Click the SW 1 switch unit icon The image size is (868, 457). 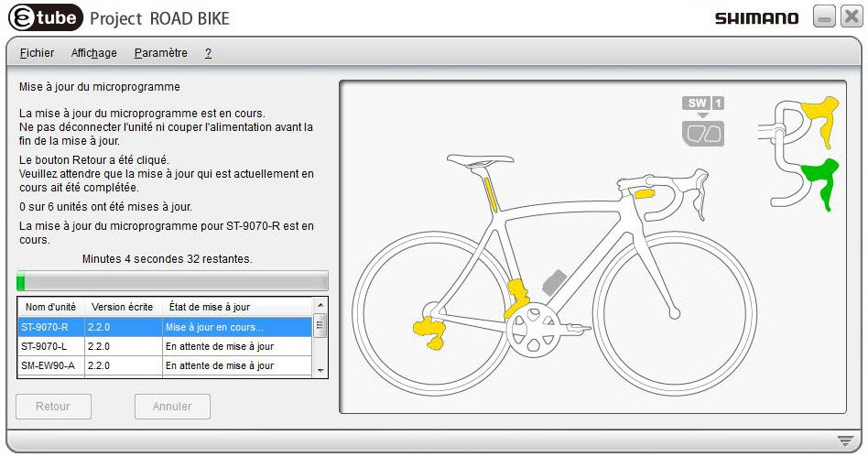coord(703,122)
